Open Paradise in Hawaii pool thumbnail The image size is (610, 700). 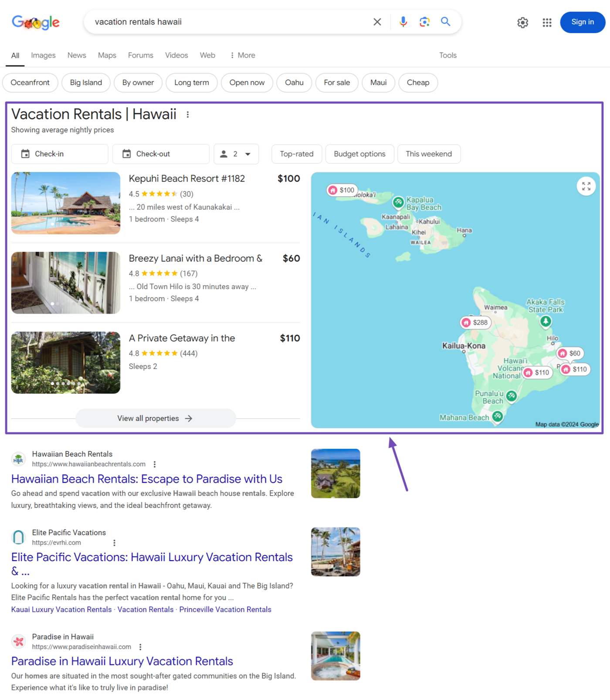[335, 656]
